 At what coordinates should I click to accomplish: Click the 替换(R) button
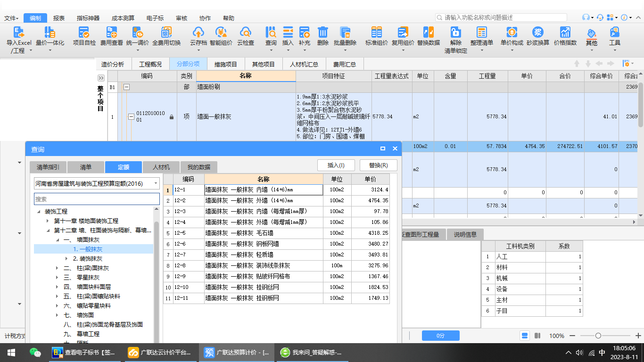pyautogui.click(x=379, y=165)
